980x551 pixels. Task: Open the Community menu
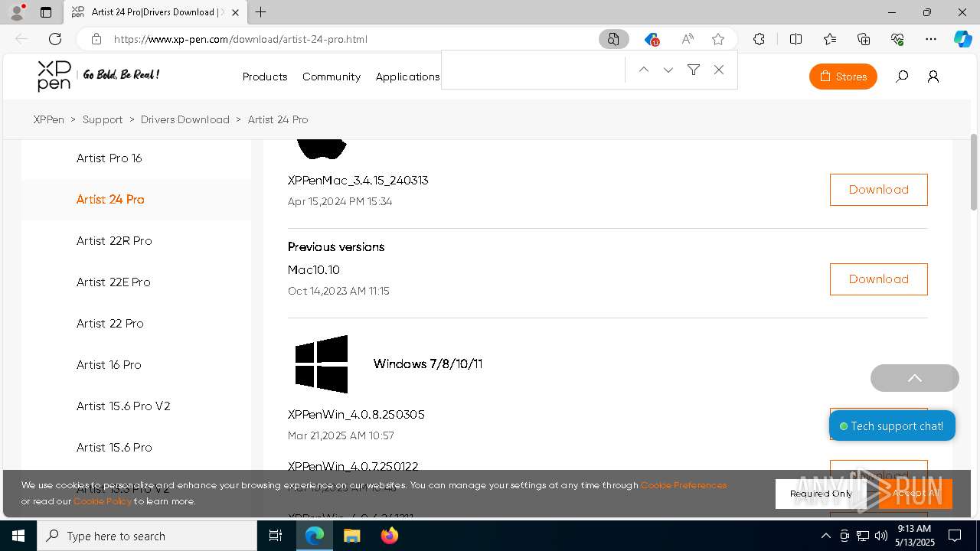(332, 77)
